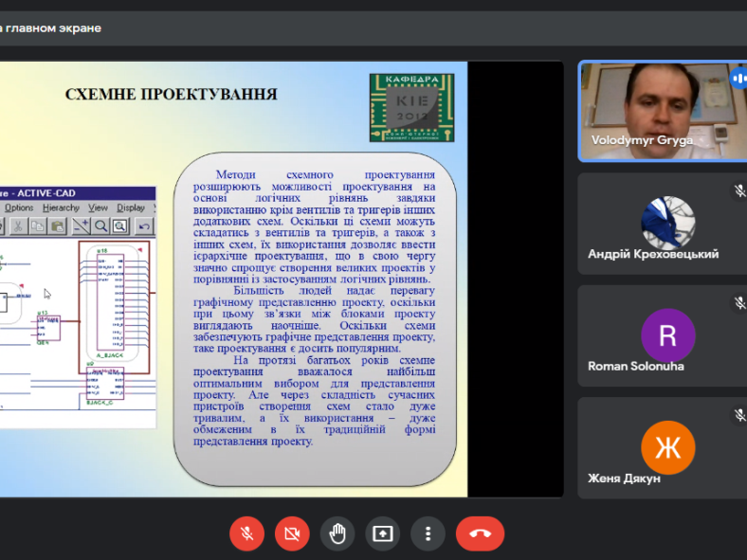
Task: Open the Hierarchy menu in ACTIVE-CAD
Action: (x=62, y=208)
